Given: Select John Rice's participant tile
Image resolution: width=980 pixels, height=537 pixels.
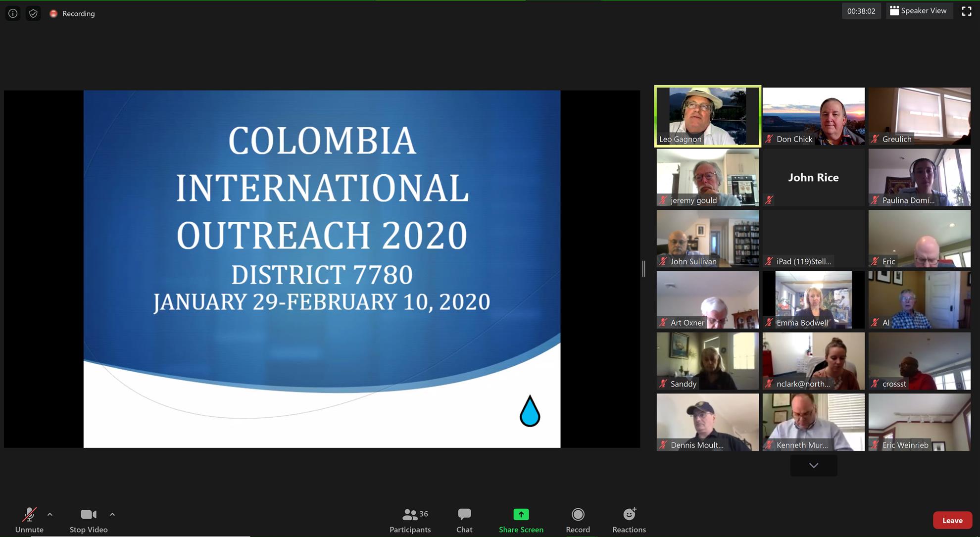Looking at the screenshot, I should pyautogui.click(x=813, y=178).
